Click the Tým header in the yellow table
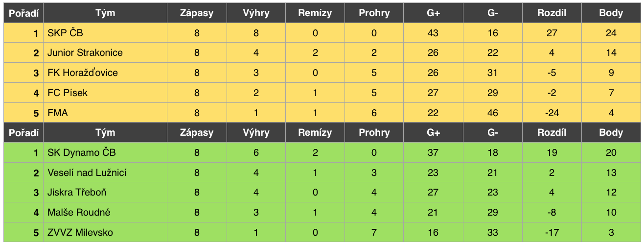 pyautogui.click(x=105, y=13)
